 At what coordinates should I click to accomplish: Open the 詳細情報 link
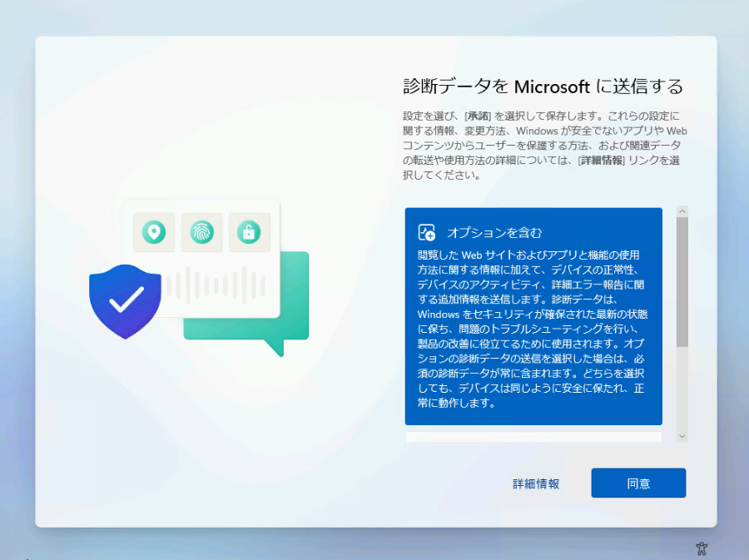click(x=535, y=483)
